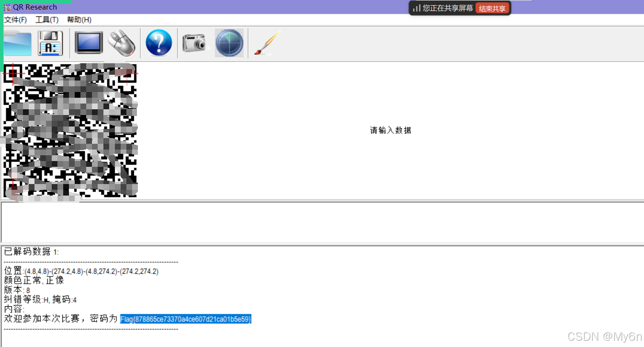The width and height of the screenshot is (644, 347).
Task: Open the 文件(F) menu
Action: coord(15,20)
